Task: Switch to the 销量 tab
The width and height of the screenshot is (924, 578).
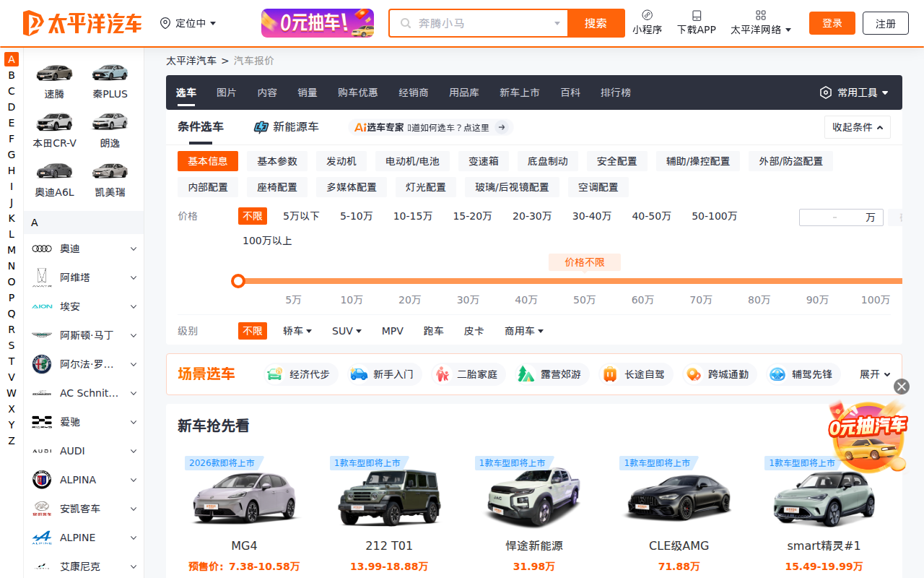Action: tap(308, 92)
